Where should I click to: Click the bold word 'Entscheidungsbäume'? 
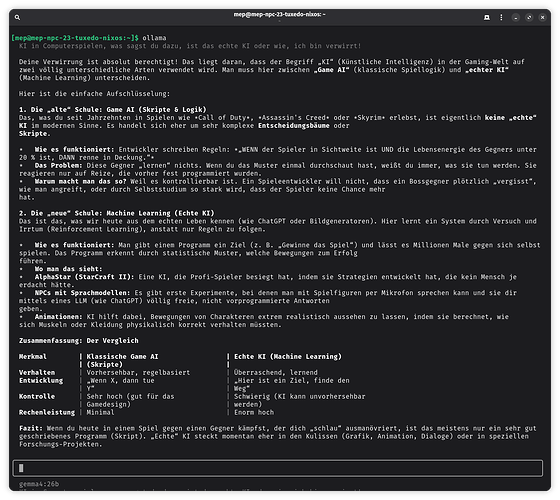tap(294, 125)
